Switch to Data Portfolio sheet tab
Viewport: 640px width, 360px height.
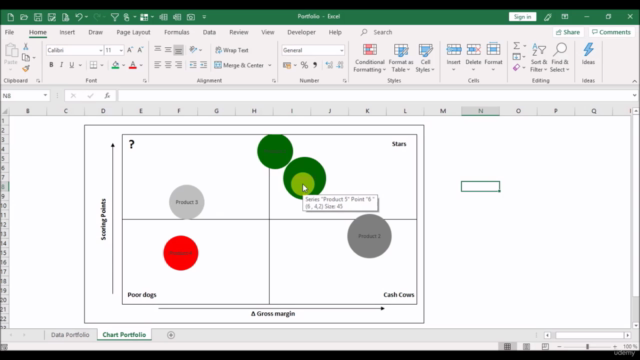pos(70,335)
